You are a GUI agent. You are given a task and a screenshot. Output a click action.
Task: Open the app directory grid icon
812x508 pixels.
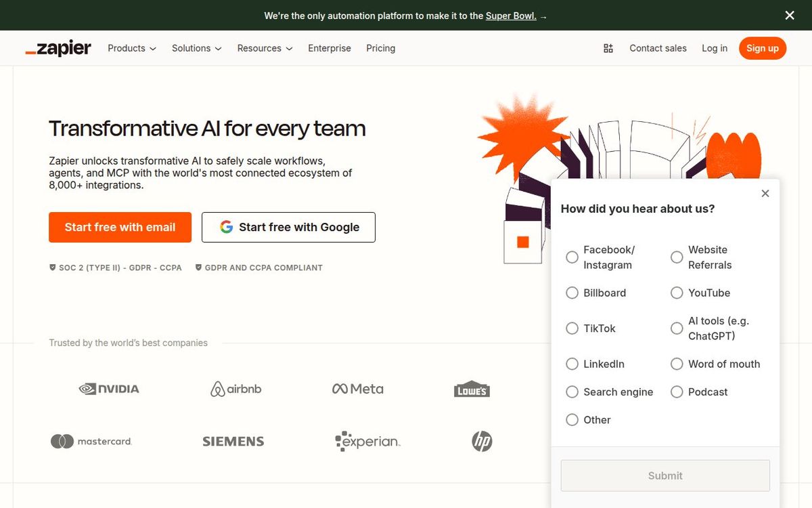(x=608, y=48)
